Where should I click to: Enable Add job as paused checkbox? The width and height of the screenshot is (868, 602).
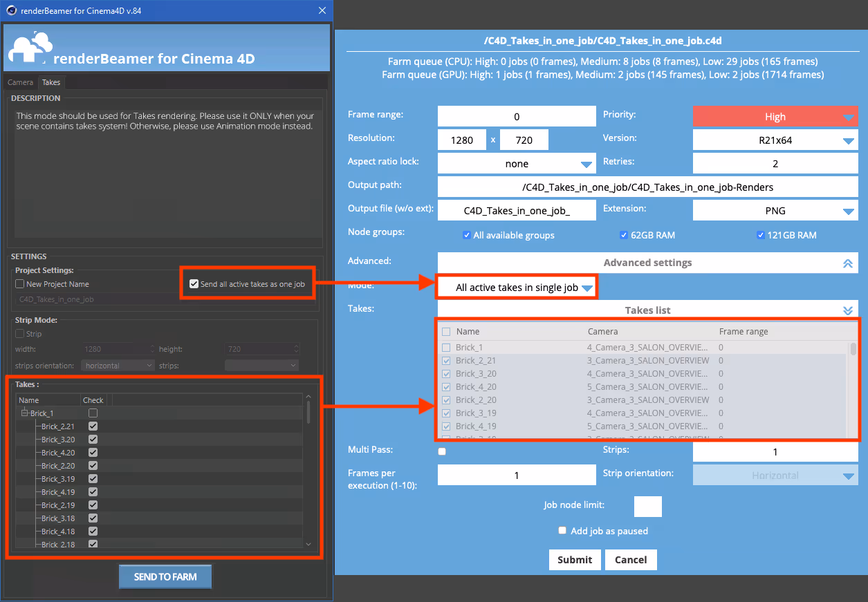563,531
